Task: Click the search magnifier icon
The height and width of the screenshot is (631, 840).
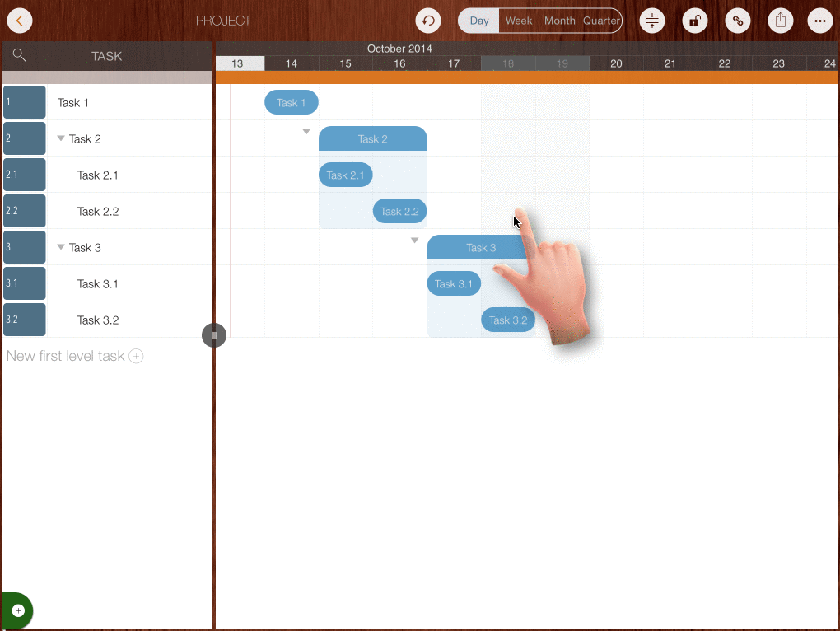Action: (20, 55)
